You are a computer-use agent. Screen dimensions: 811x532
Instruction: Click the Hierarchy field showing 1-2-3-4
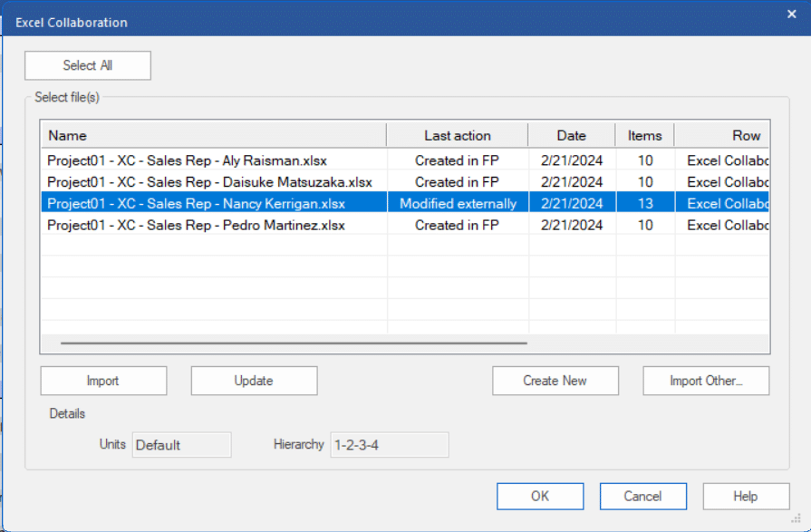[x=390, y=445]
